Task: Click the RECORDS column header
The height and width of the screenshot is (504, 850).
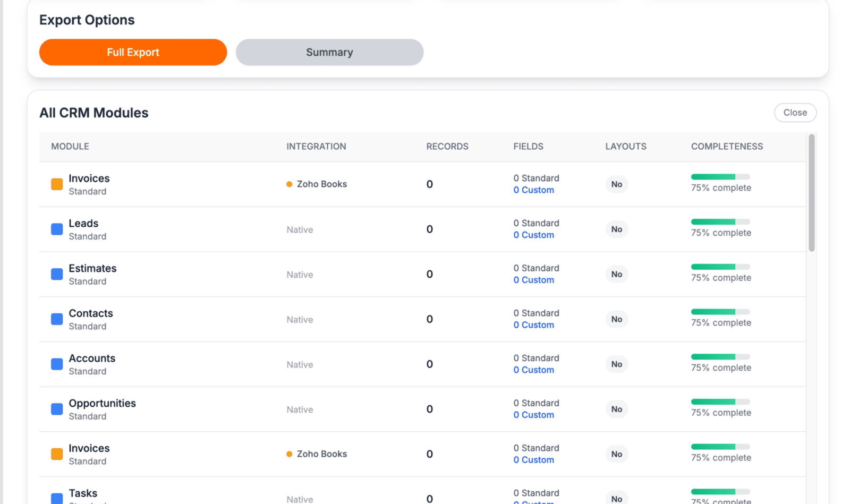Action: (447, 147)
